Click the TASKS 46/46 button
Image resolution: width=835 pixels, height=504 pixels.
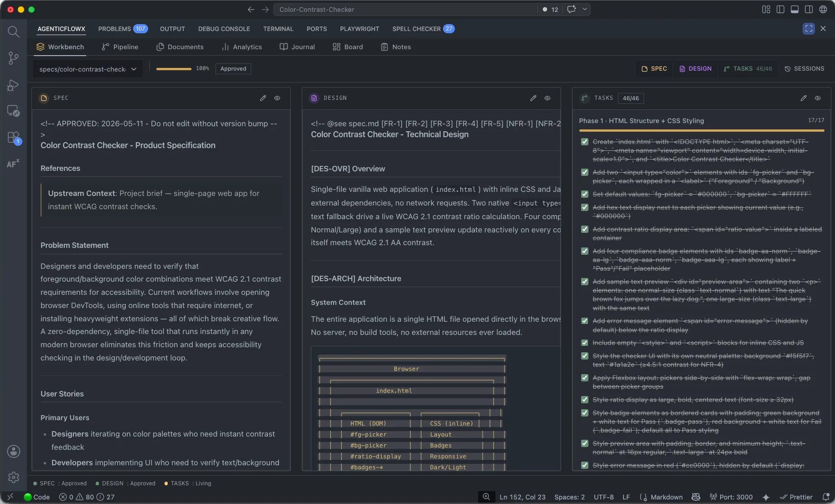pos(748,69)
